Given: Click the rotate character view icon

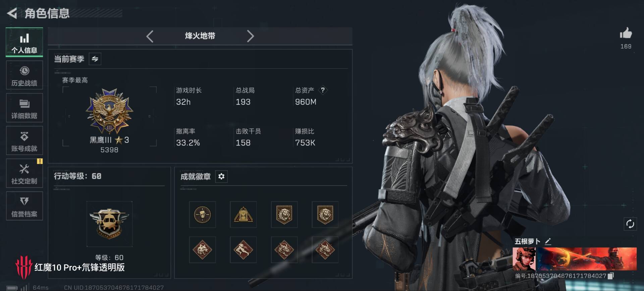Looking at the screenshot, I should click(x=630, y=224).
